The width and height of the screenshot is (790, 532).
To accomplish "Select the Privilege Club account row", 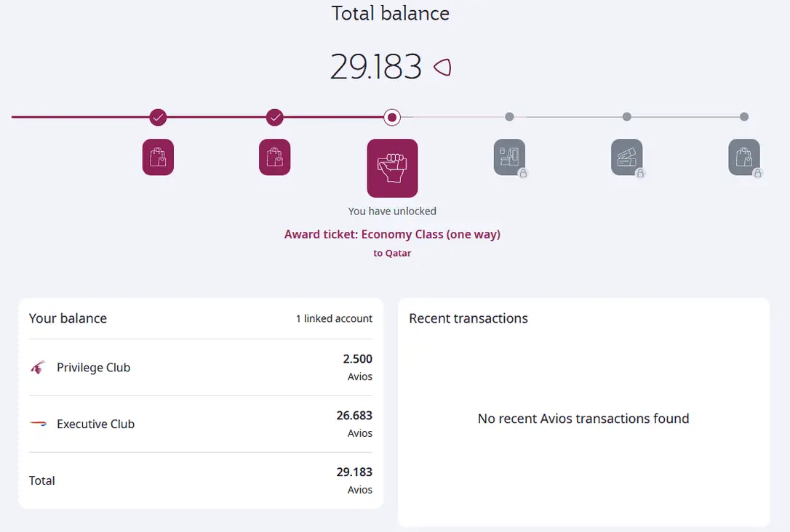I will pyautogui.click(x=200, y=368).
